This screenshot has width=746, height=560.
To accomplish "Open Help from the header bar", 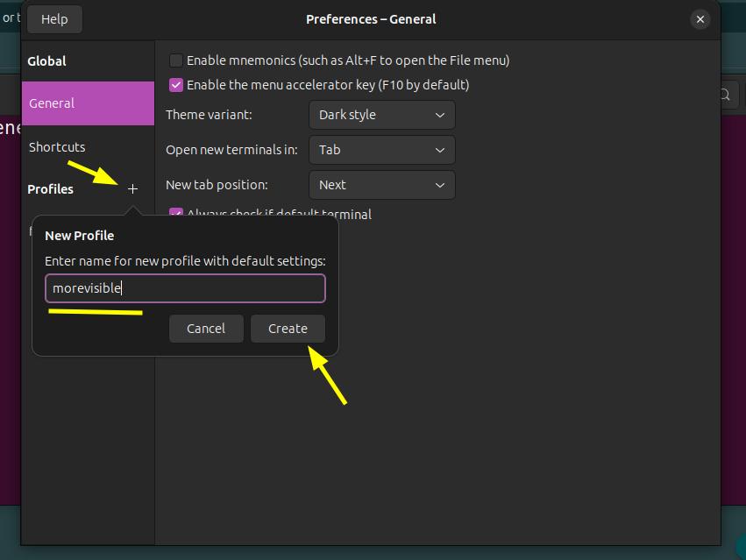I will point(54,19).
